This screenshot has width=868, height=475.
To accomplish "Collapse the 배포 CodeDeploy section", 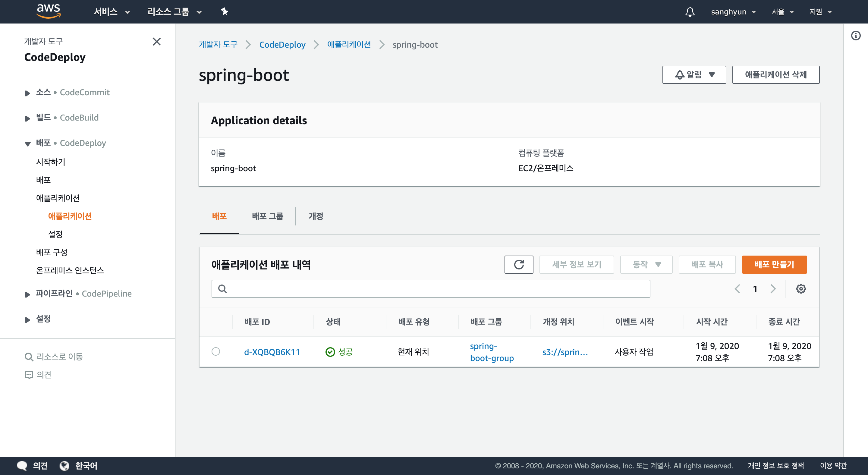I will (x=28, y=143).
